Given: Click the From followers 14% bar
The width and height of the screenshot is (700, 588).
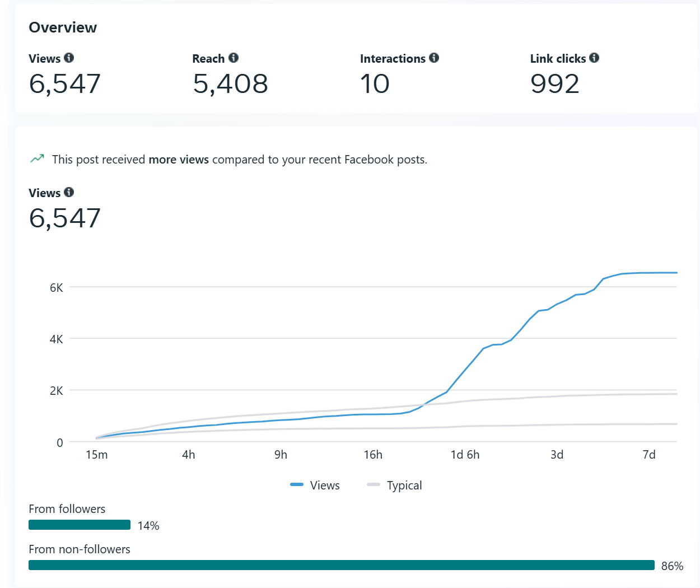Looking at the screenshot, I should [x=80, y=525].
